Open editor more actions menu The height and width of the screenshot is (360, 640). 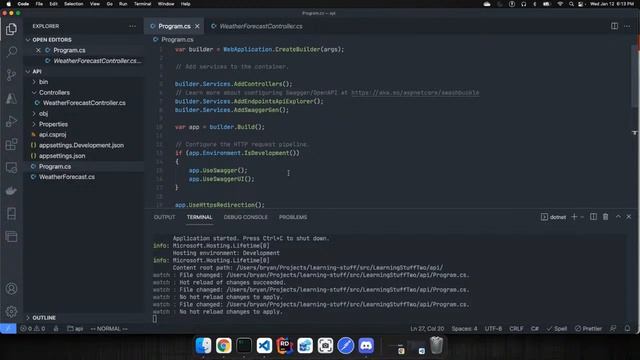[627, 26]
